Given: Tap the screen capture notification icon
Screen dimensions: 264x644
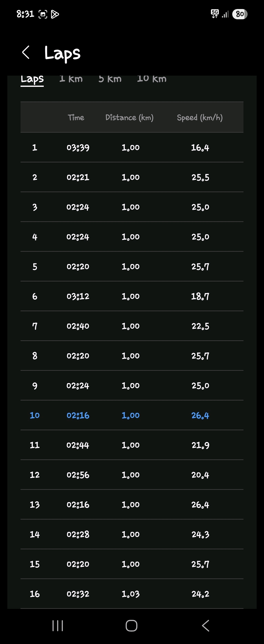Looking at the screenshot, I should coord(43,14).
